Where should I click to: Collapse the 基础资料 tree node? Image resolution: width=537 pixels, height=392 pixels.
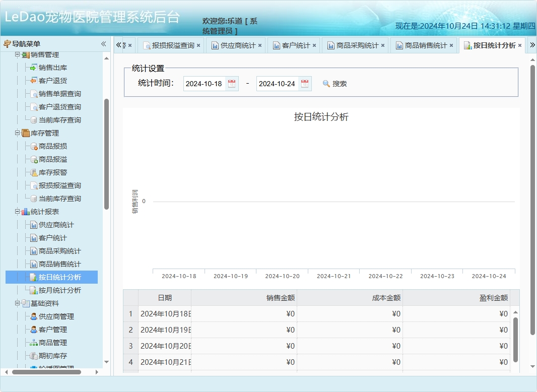(17, 303)
